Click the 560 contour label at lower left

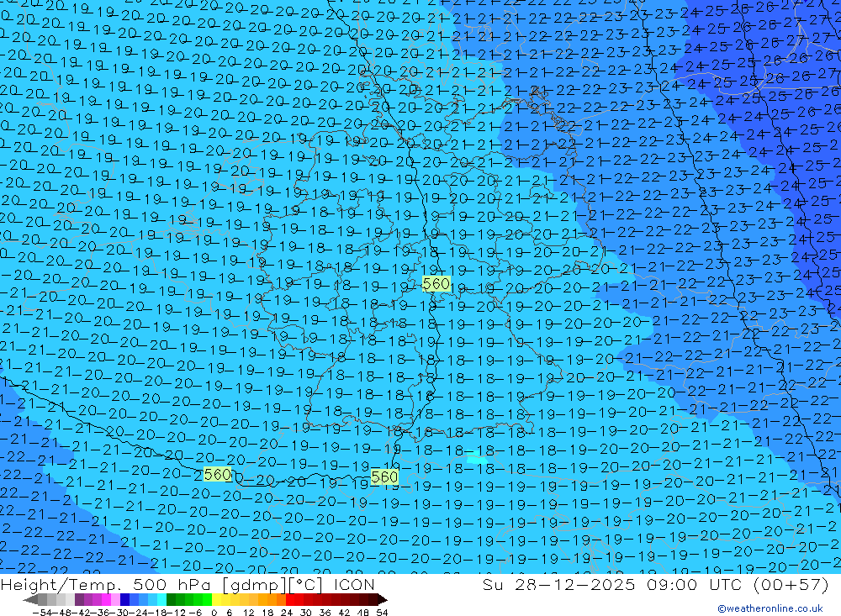point(217,475)
